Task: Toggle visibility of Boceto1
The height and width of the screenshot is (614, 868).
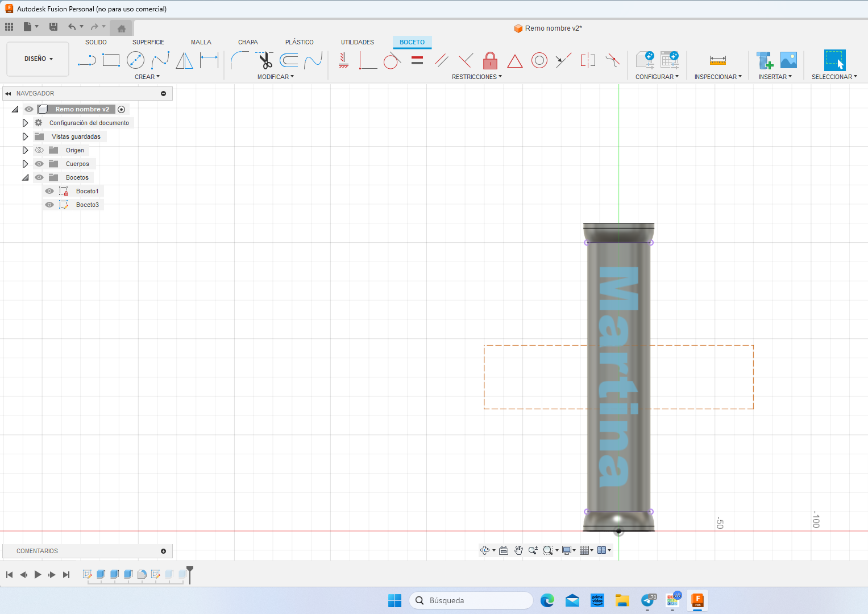Action: pyautogui.click(x=49, y=191)
